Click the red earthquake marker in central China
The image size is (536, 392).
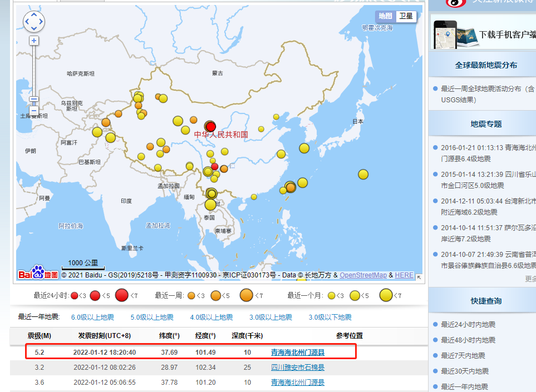[x=210, y=126]
